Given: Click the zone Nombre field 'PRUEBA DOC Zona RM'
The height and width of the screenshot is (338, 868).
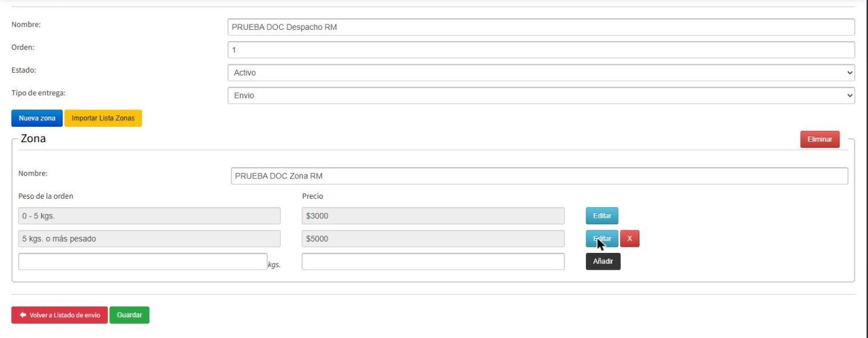Looking at the screenshot, I should (539, 176).
